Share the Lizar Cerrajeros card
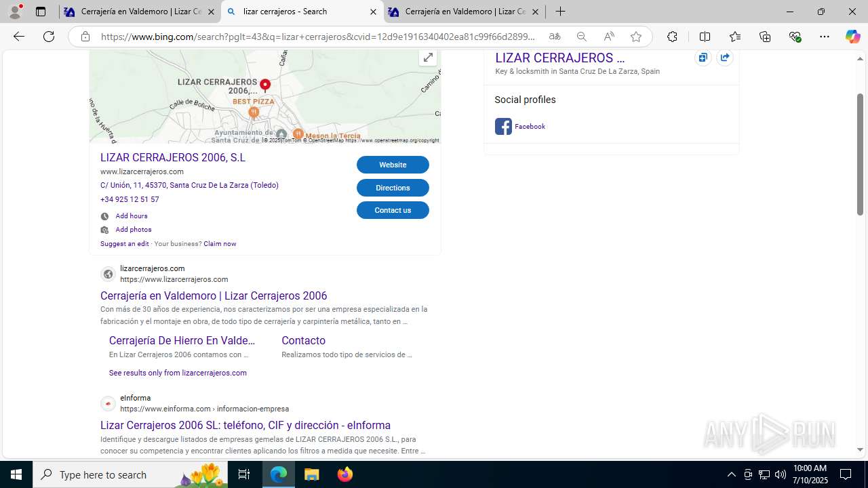Image resolution: width=868 pixels, height=488 pixels. point(725,58)
